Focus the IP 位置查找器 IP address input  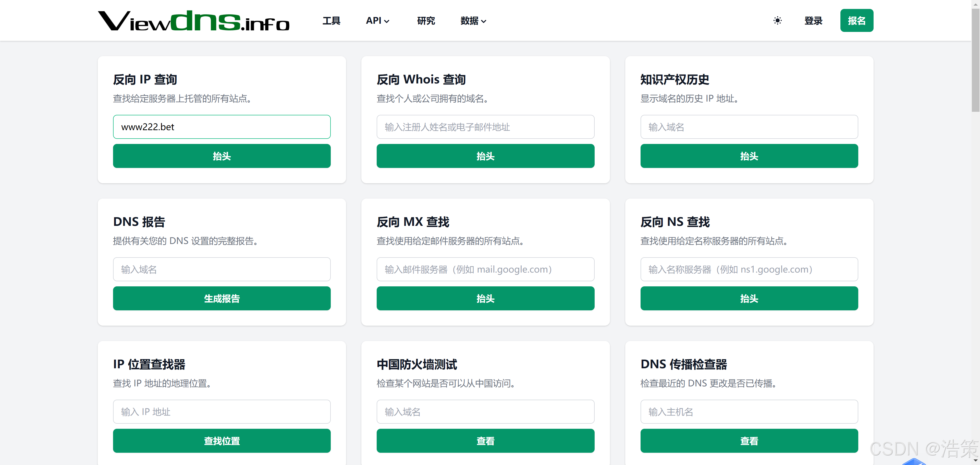tap(222, 411)
